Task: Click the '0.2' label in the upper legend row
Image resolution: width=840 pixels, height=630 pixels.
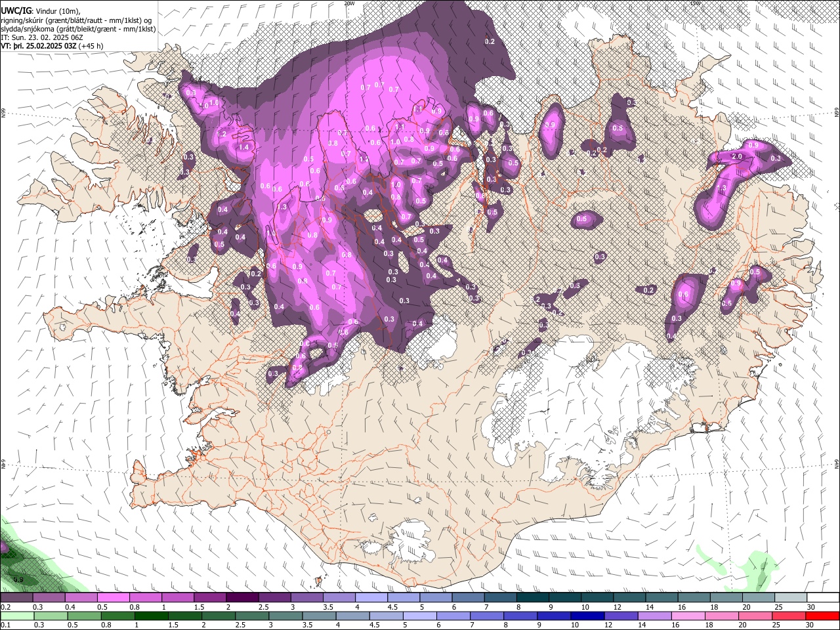Action: click(6, 608)
